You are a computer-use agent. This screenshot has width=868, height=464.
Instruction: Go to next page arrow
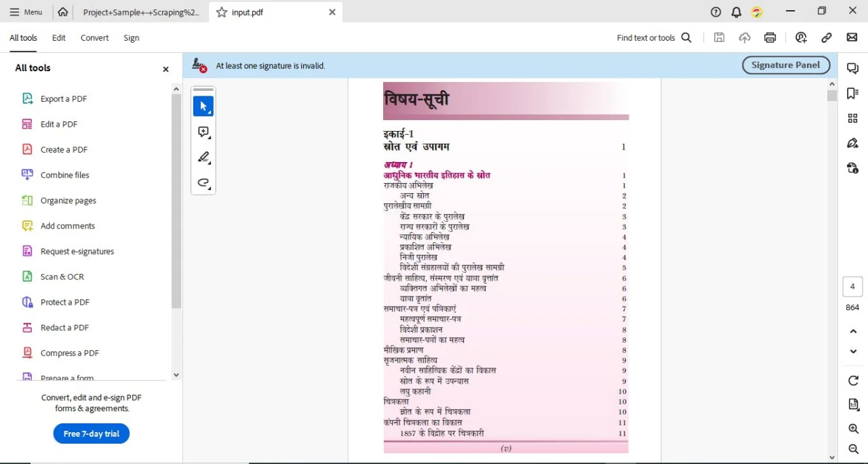(x=853, y=351)
